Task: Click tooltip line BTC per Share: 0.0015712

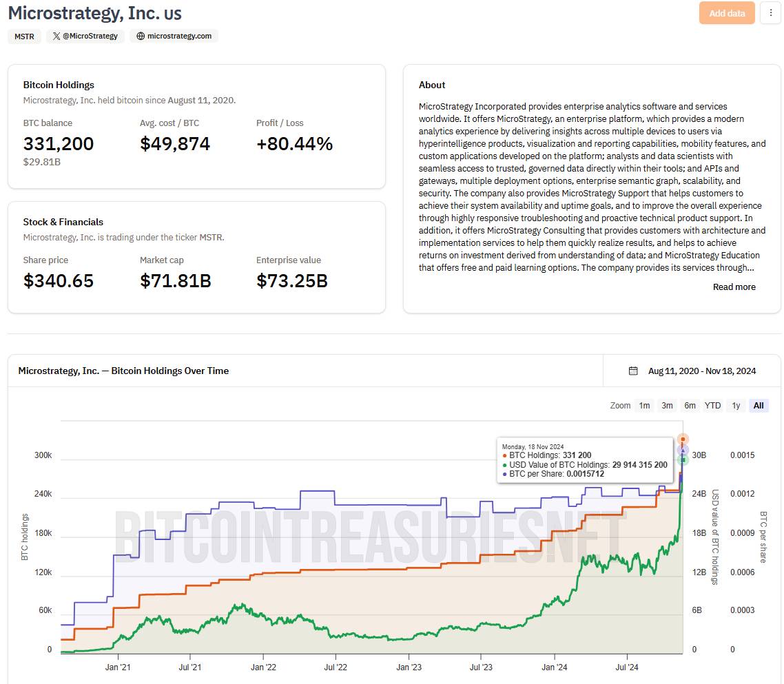Action: coord(553,474)
